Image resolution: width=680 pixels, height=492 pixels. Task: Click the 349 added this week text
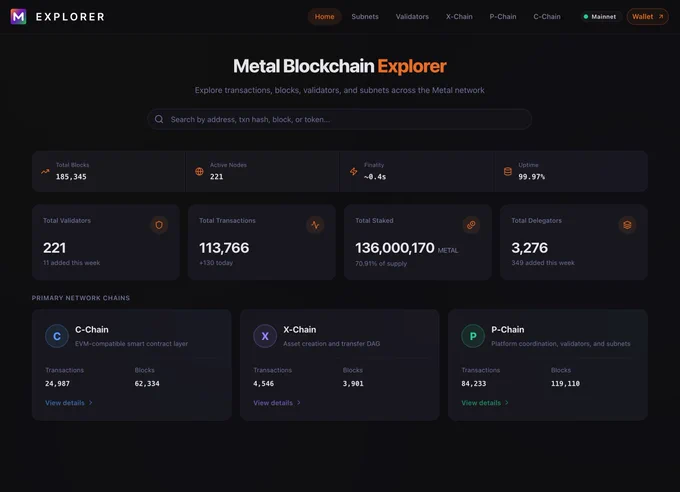(543, 262)
